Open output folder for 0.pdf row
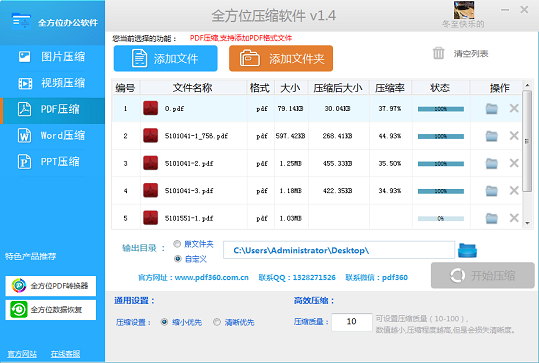This screenshot has height=363, width=539. [x=492, y=109]
